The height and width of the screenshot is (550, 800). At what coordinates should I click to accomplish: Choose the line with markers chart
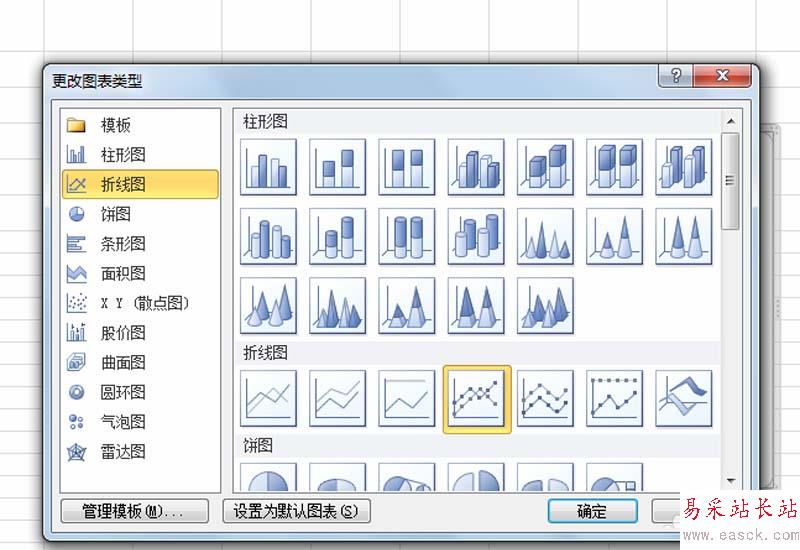(477, 399)
